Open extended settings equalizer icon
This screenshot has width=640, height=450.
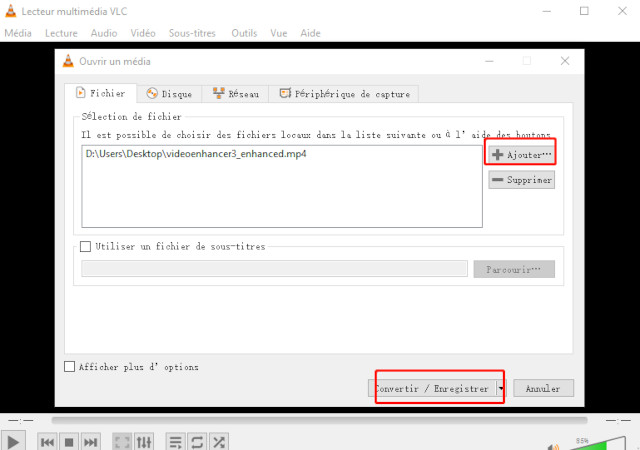(x=144, y=442)
